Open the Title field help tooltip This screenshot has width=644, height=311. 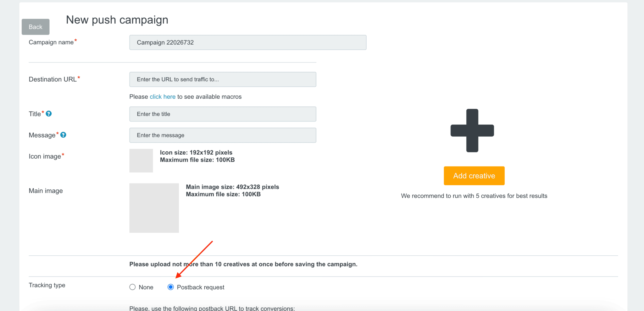49,114
